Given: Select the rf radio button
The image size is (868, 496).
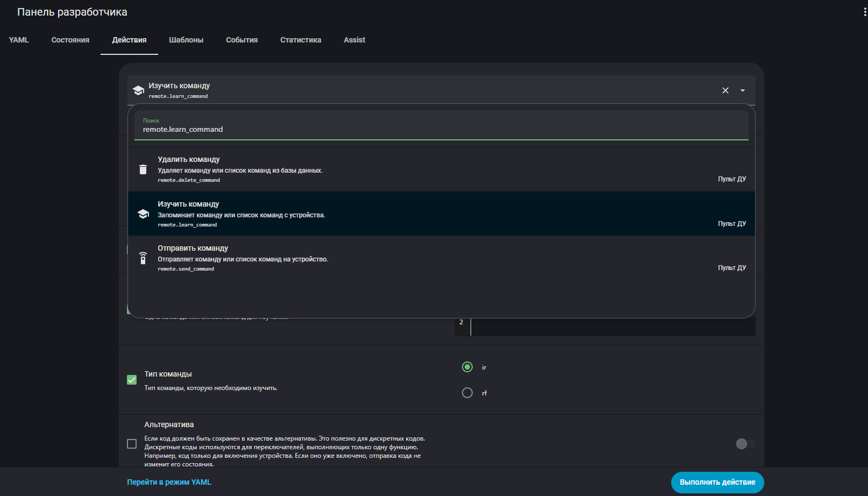Looking at the screenshot, I should (467, 393).
